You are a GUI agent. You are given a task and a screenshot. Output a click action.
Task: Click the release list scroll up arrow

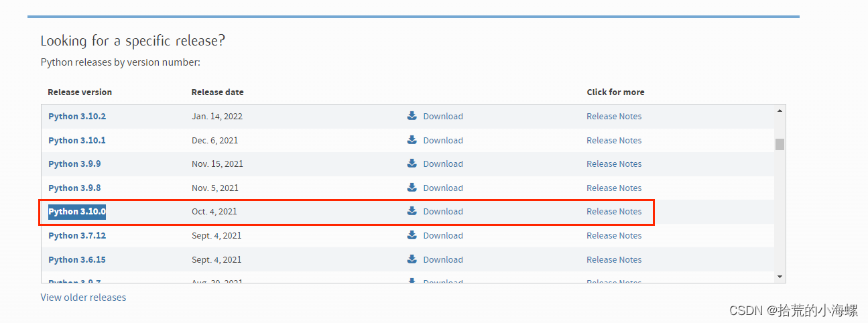coord(780,111)
